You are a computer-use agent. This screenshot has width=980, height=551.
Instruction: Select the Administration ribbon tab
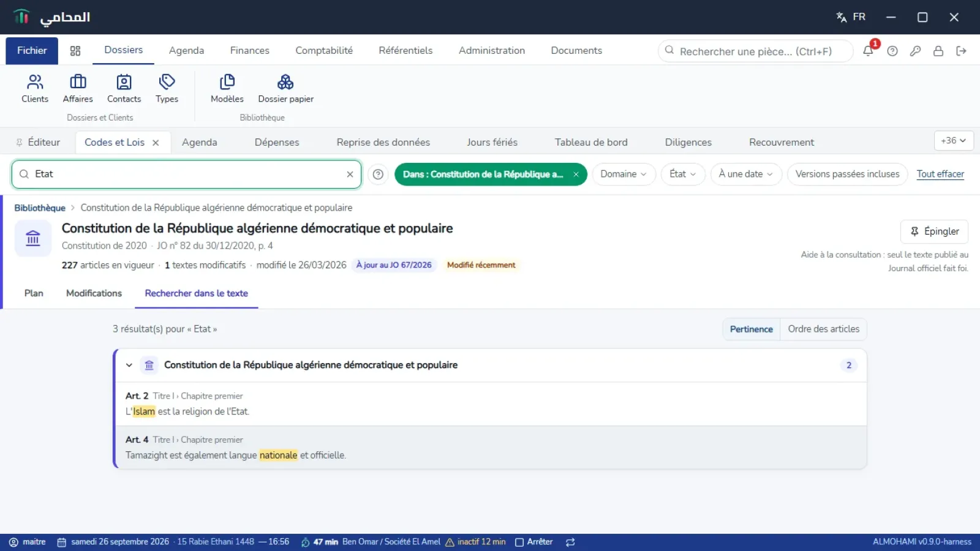click(x=492, y=51)
